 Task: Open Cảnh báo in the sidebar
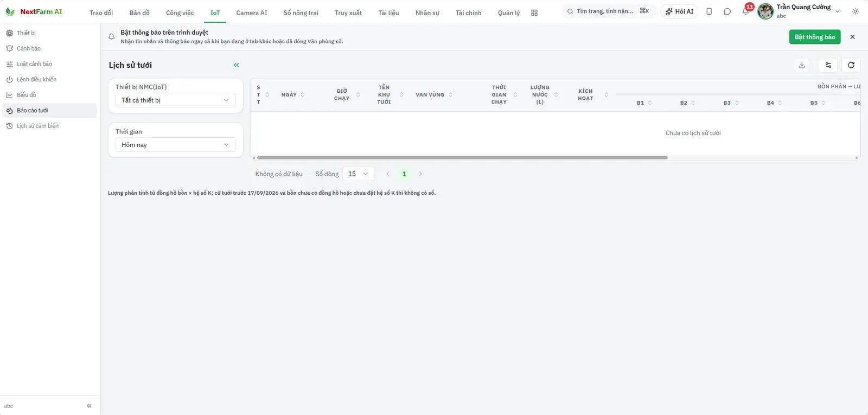point(50,48)
